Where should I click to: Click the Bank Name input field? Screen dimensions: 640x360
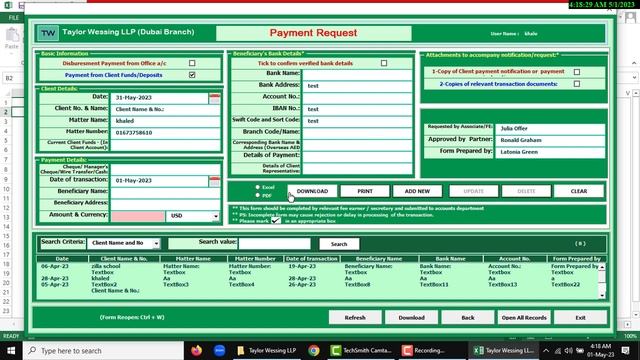[x=357, y=75]
